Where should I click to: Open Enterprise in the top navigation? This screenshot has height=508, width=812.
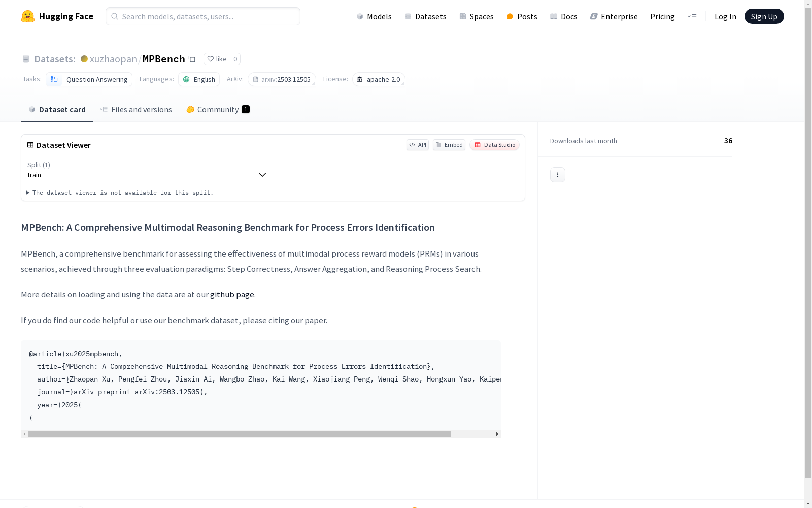[614, 16]
